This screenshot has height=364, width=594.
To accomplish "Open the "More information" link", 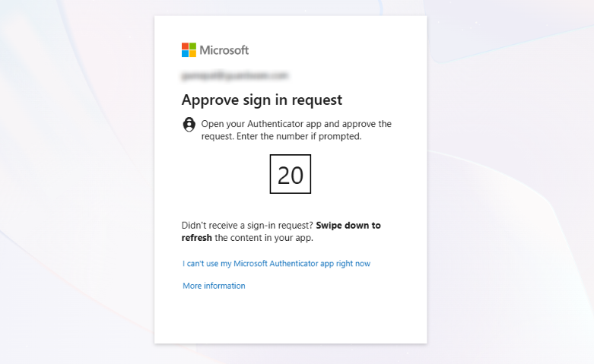I will click(214, 286).
